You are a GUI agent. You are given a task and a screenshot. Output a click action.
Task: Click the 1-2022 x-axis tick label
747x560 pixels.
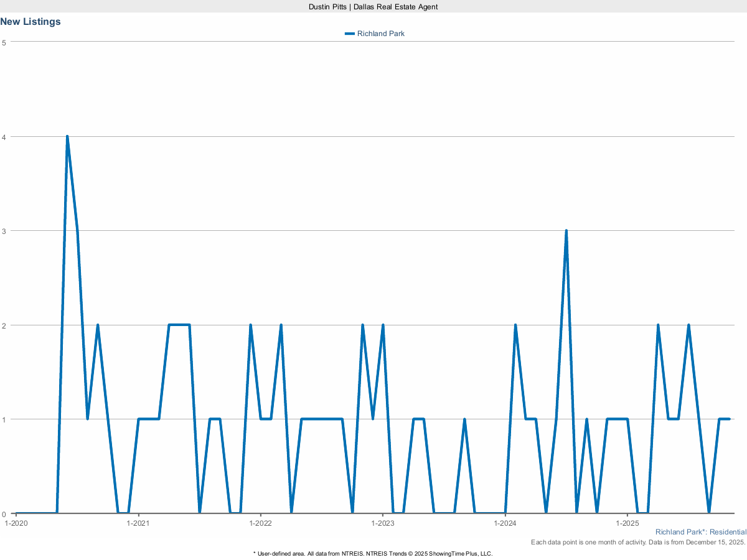point(260,523)
